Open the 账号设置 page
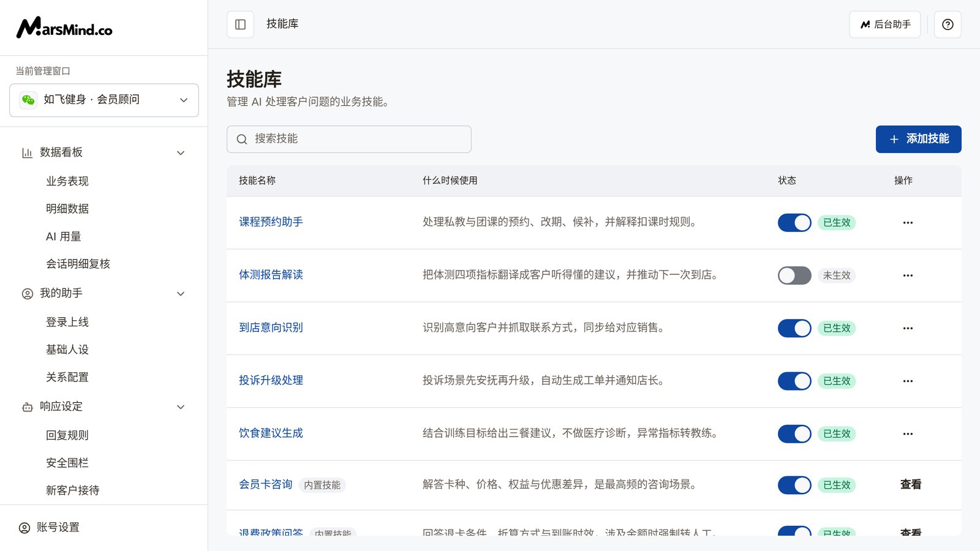Image resolution: width=980 pixels, height=551 pixels. pyautogui.click(x=58, y=527)
